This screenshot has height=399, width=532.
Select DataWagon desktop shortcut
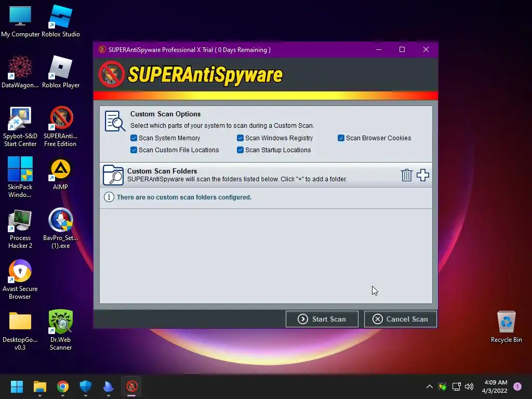20,72
